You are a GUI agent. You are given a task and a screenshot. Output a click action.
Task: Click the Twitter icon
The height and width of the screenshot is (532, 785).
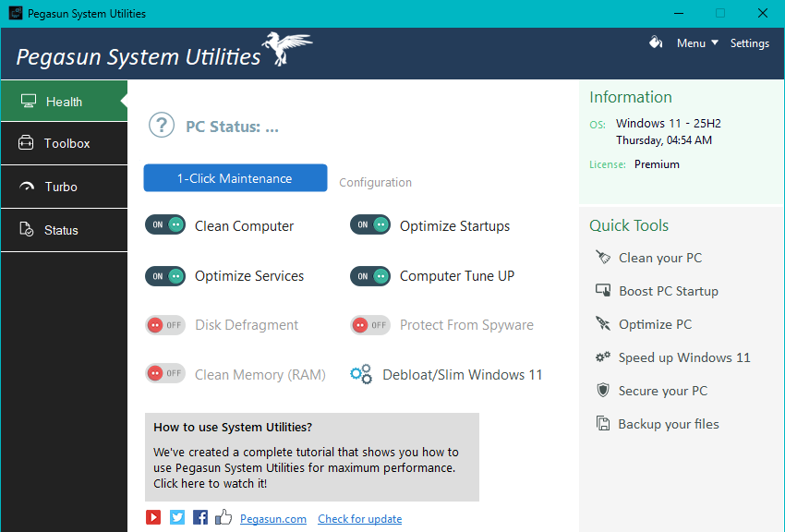tap(177, 518)
